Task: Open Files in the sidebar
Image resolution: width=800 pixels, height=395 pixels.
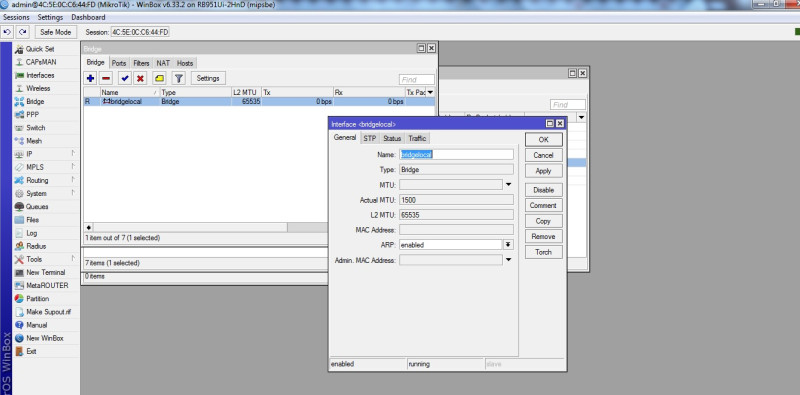Action: click(32, 220)
